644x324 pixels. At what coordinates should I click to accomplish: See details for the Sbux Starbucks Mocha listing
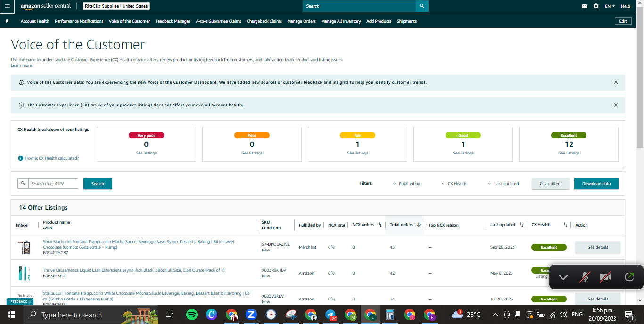point(598,247)
